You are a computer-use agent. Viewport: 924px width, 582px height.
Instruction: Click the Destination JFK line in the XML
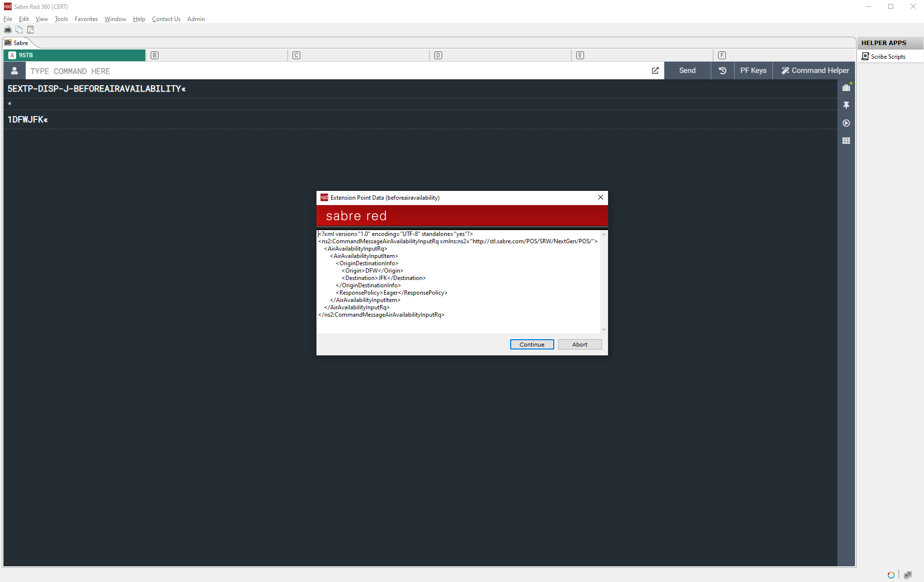383,278
